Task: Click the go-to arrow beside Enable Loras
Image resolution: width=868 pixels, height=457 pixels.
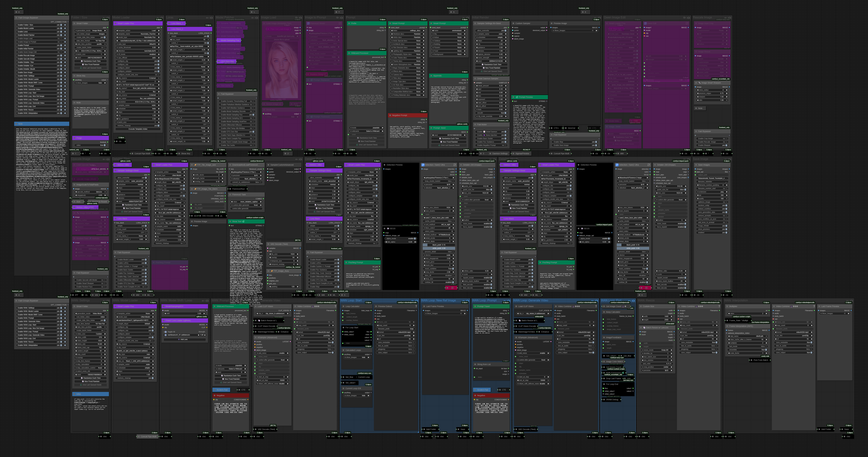Action: [65, 32]
